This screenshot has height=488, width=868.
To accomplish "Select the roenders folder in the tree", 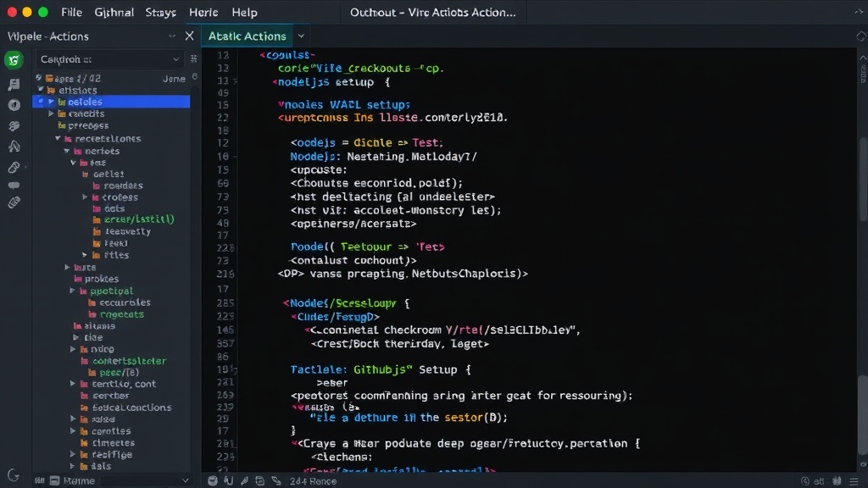I will (x=123, y=186).
